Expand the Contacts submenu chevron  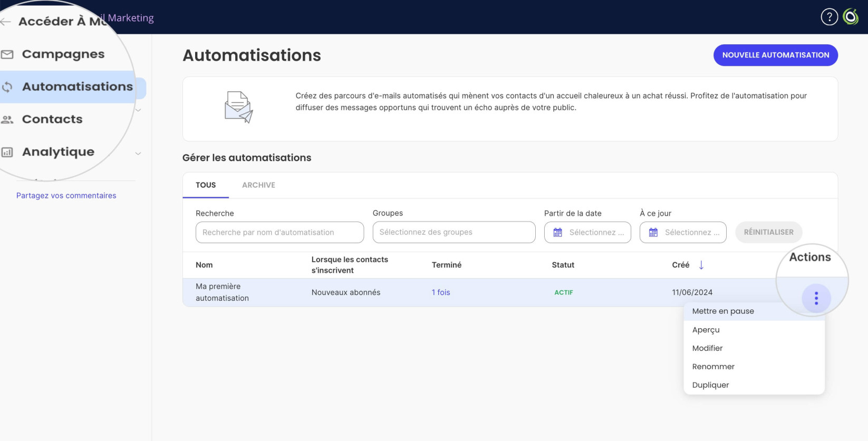point(138,110)
